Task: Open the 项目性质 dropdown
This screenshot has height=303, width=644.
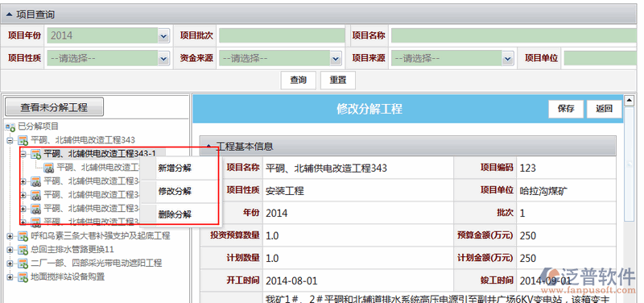Action: pos(163,58)
